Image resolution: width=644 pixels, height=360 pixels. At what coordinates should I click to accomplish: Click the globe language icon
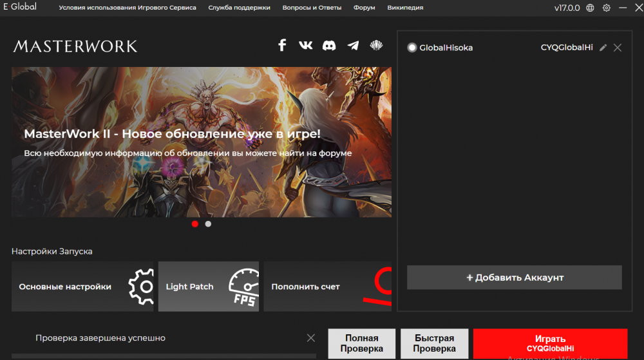590,8
